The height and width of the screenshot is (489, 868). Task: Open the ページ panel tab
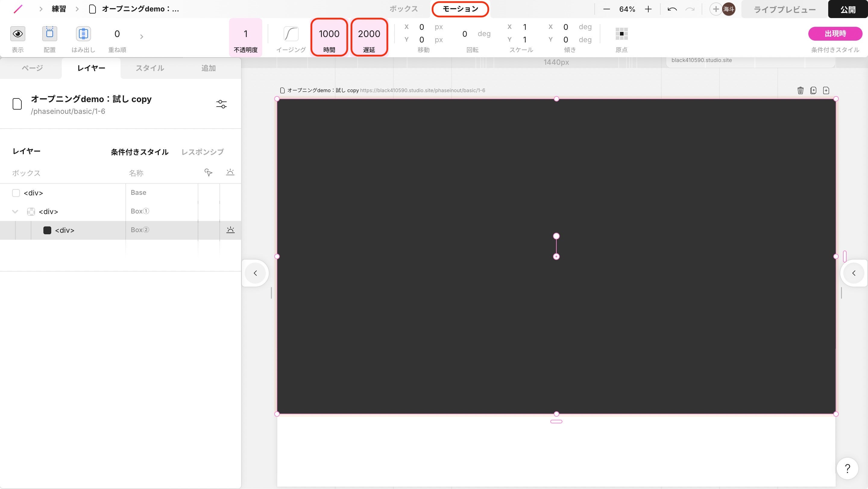32,68
